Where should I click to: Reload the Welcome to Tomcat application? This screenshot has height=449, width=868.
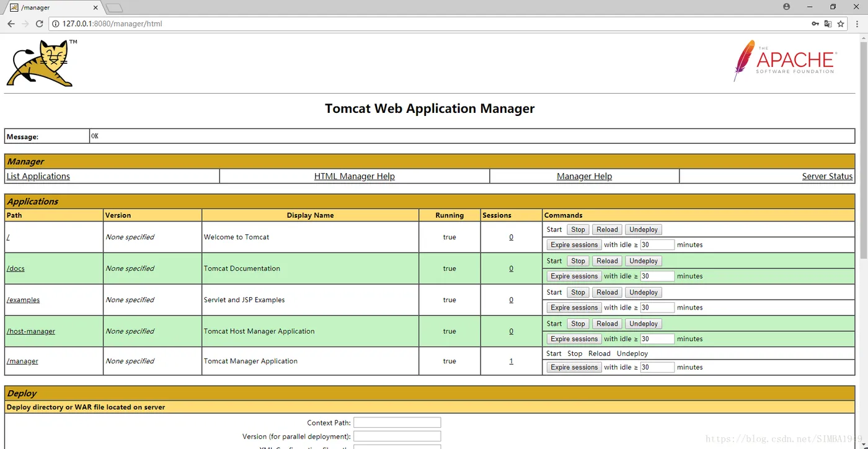(x=607, y=229)
